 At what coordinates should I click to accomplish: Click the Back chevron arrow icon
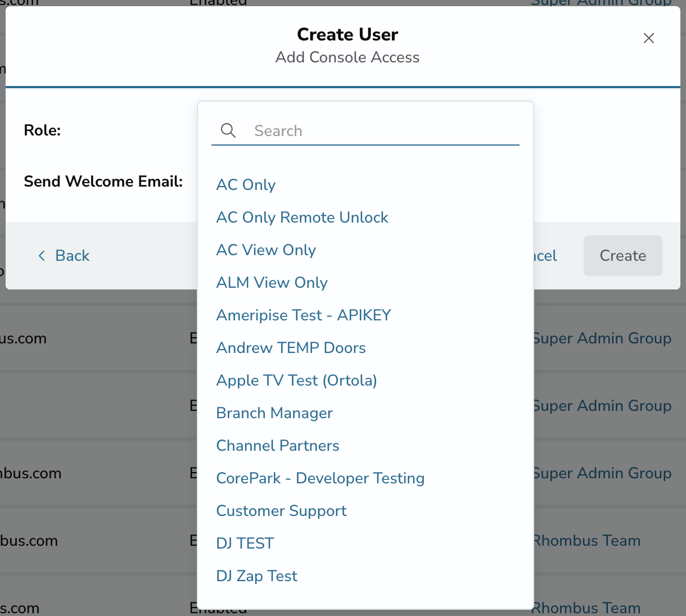pyautogui.click(x=42, y=256)
